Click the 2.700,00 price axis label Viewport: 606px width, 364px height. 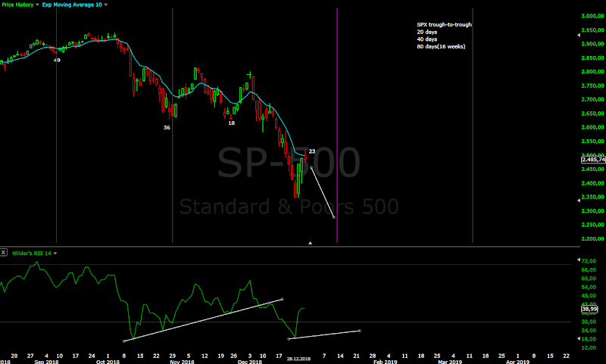592,99
